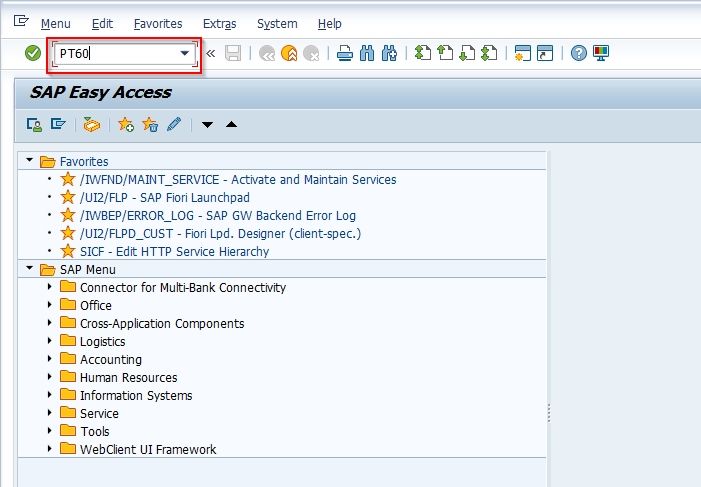Click the SAP Menu folder label in tree
The width and height of the screenshot is (701, 487).
point(88,270)
